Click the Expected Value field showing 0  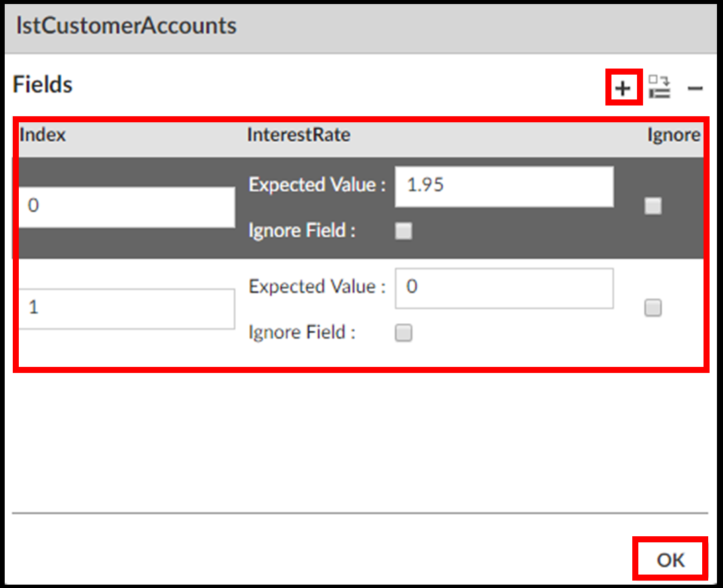click(504, 287)
